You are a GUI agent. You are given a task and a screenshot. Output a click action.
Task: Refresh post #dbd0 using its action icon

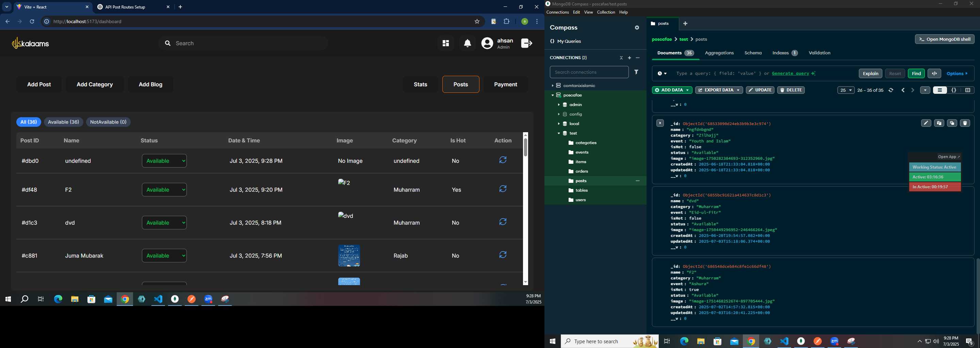coord(503,160)
